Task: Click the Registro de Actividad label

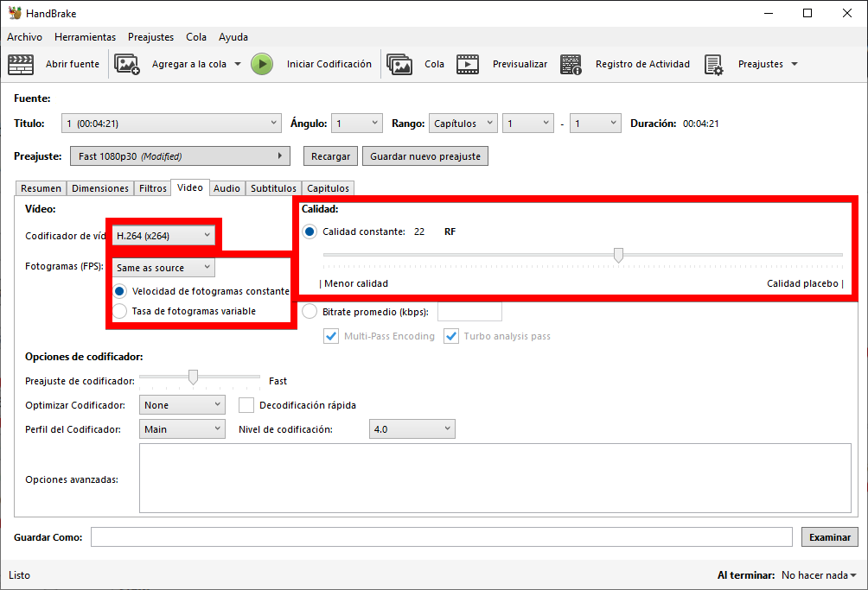Action: point(642,64)
